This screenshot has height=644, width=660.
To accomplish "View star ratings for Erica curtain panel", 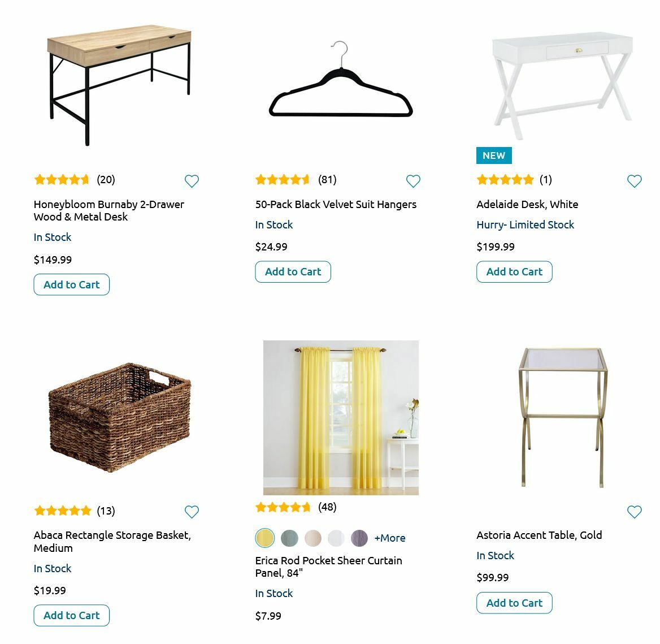I will [283, 507].
